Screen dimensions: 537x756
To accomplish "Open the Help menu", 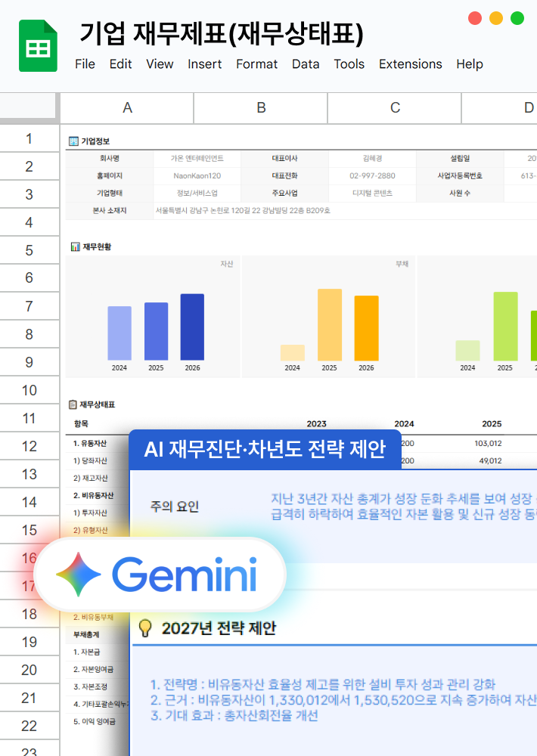I will click(470, 64).
